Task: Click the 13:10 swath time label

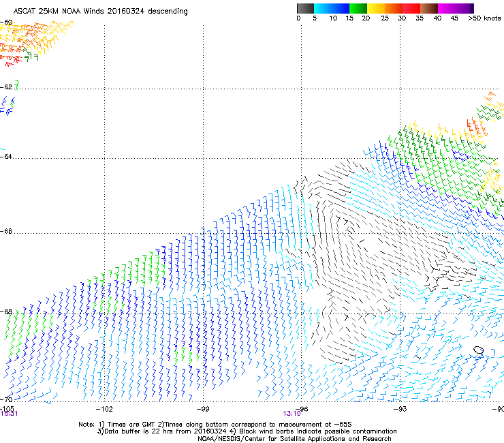Action: click(292, 414)
